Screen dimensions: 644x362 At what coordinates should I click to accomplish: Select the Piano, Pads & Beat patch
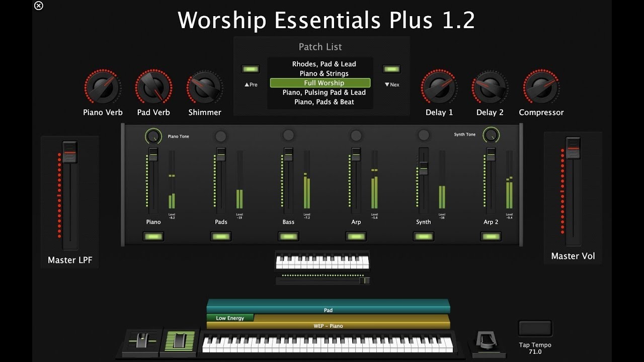[x=324, y=102]
